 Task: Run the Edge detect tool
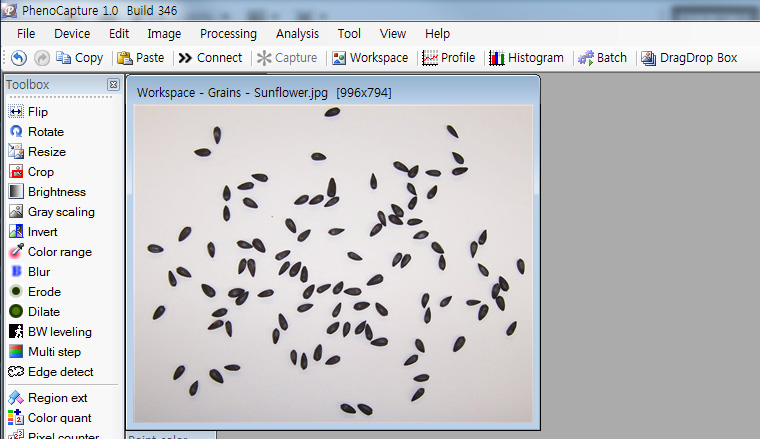[x=60, y=372]
